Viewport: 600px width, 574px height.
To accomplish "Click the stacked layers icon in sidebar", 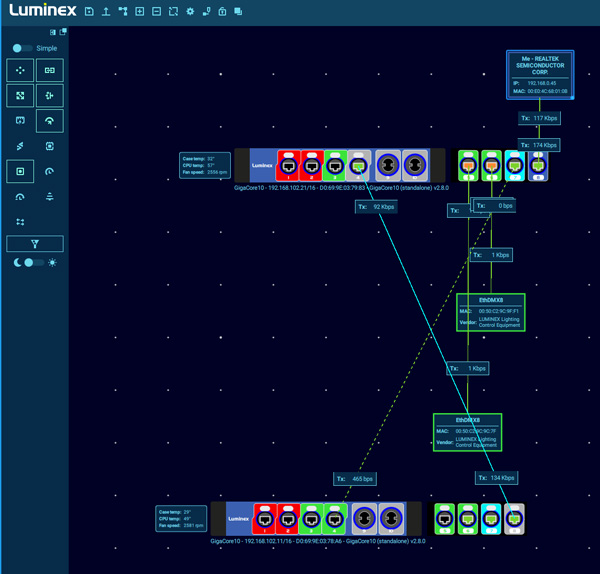I will (50, 197).
